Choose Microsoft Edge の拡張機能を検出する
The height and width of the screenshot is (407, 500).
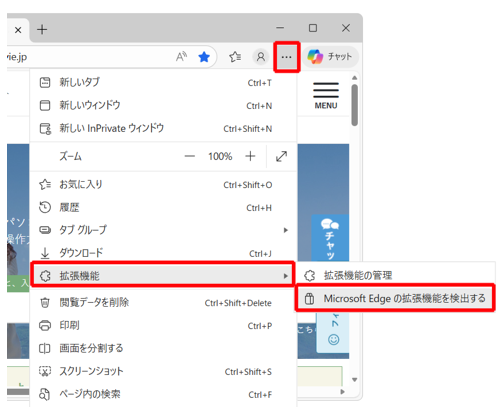coord(395,298)
